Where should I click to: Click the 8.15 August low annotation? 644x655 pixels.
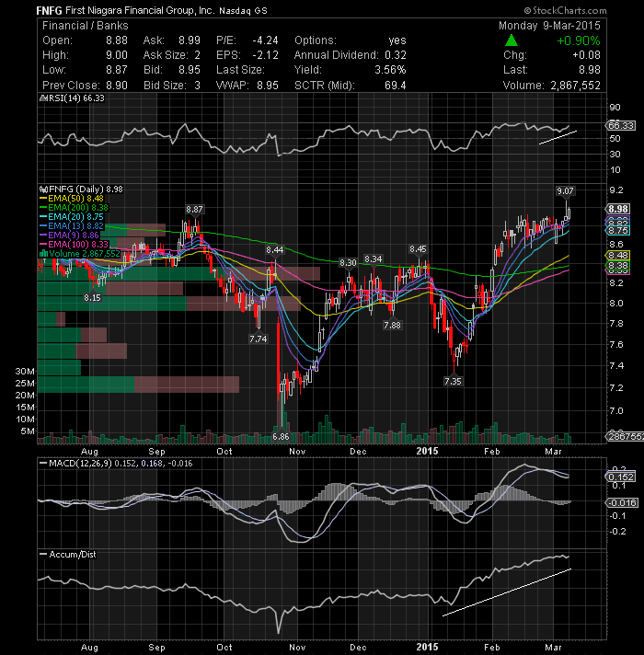coord(92,297)
